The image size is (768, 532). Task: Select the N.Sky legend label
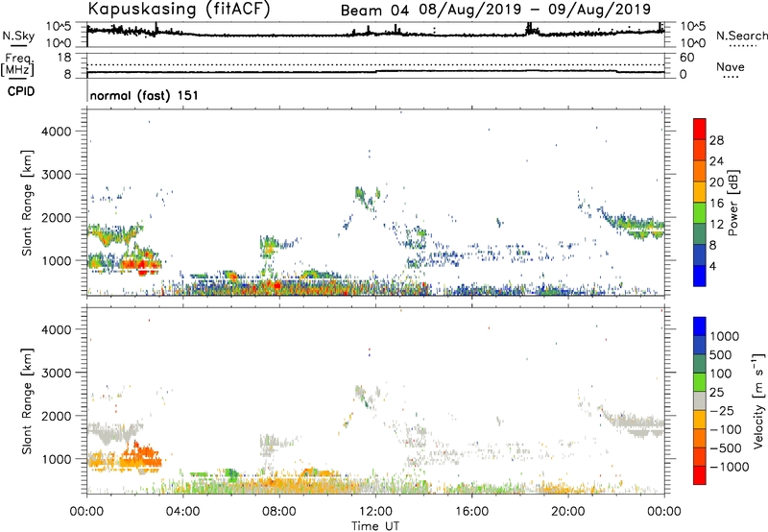point(18,36)
